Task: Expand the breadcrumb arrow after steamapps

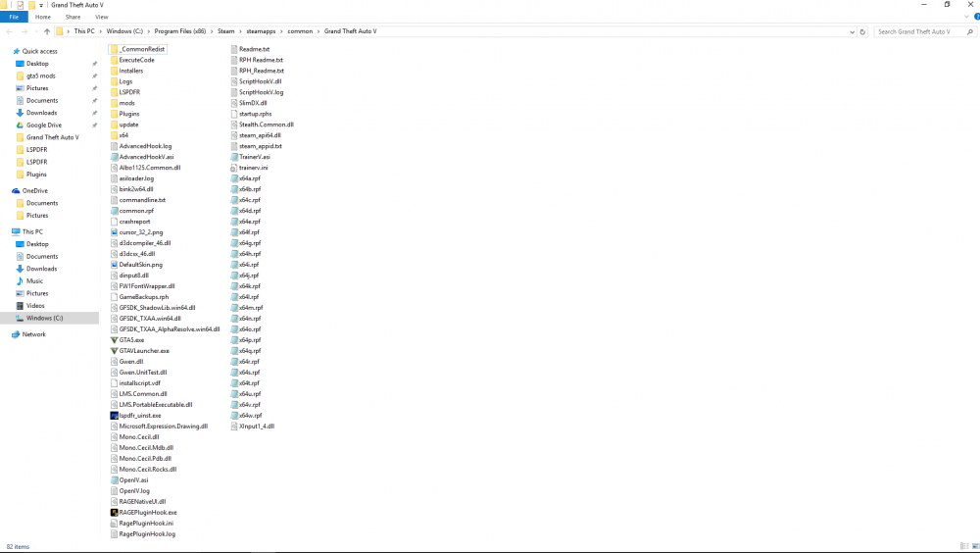Action: pyautogui.click(x=282, y=31)
